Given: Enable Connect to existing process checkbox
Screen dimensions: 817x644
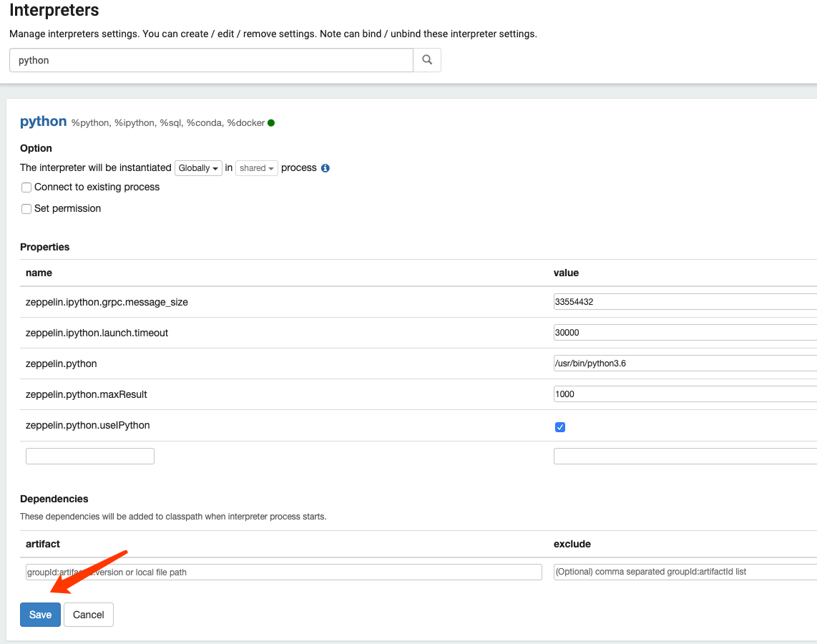Looking at the screenshot, I should [26, 187].
